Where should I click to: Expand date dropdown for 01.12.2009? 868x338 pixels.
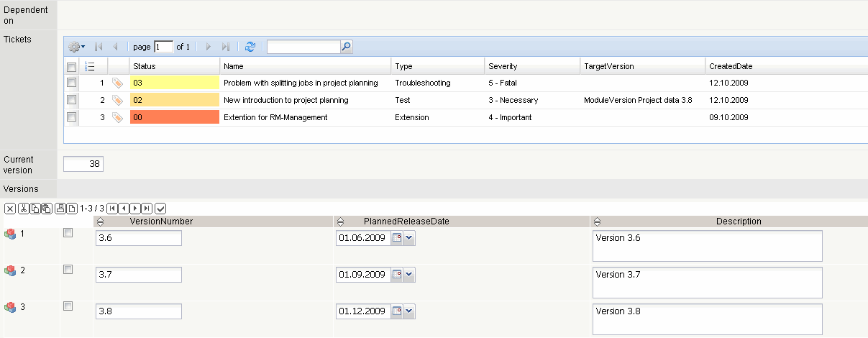pyautogui.click(x=409, y=311)
